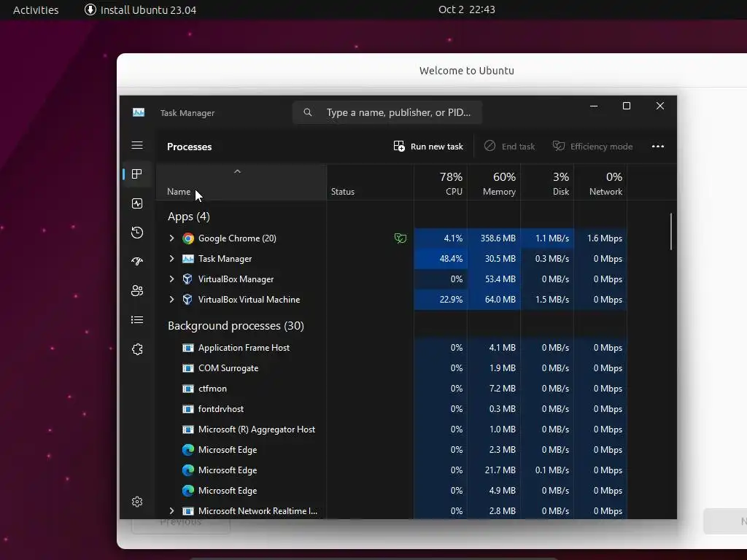Expand the Task Manager process row
Screen dimensions: 747x560
(x=171, y=259)
